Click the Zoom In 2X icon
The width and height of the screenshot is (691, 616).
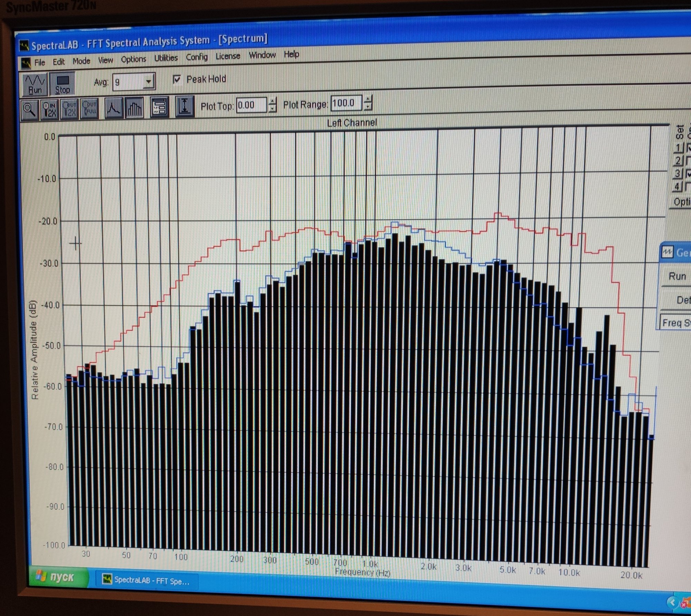point(50,109)
